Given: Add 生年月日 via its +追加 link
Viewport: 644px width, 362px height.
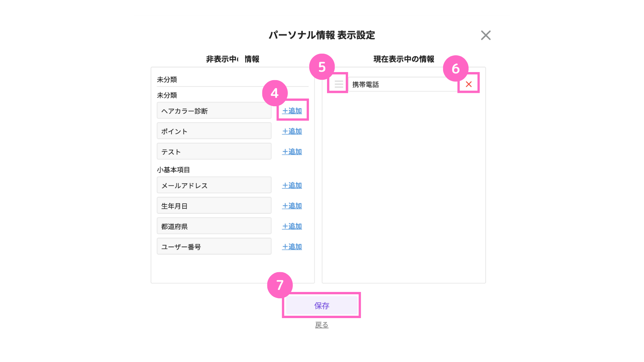Looking at the screenshot, I should (x=292, y=206).
